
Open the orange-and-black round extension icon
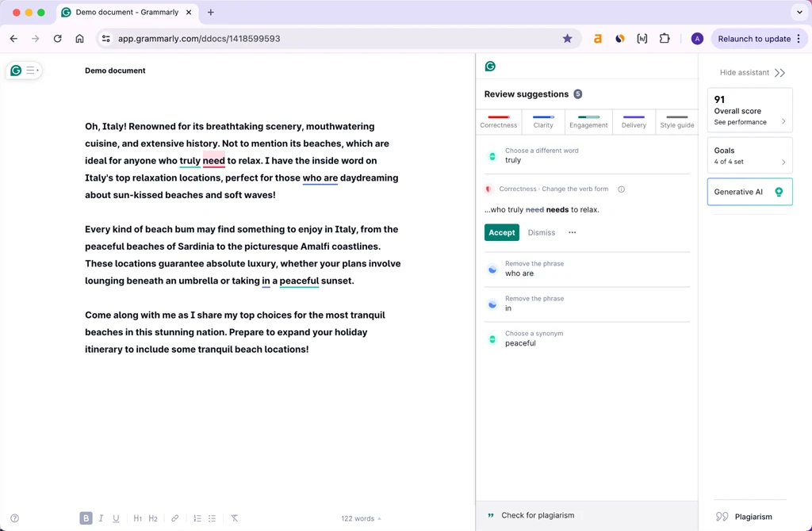[x=620, y=39]
